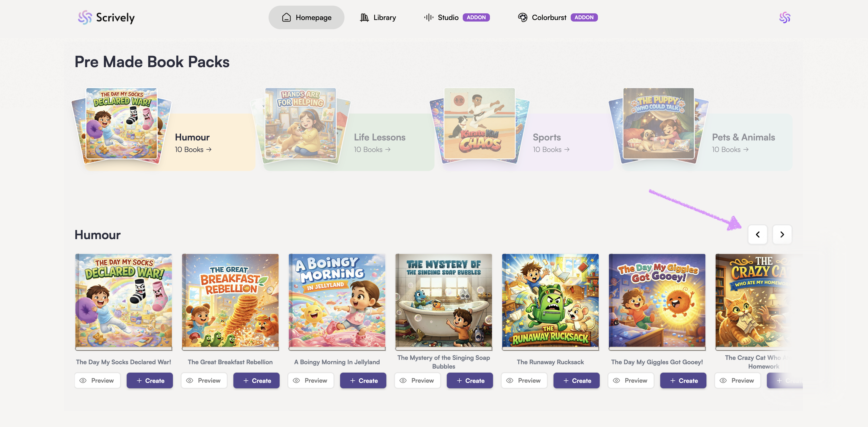Click the swirl icon in top-right corner
868x427 pixels.
click(x=784, y=17)
